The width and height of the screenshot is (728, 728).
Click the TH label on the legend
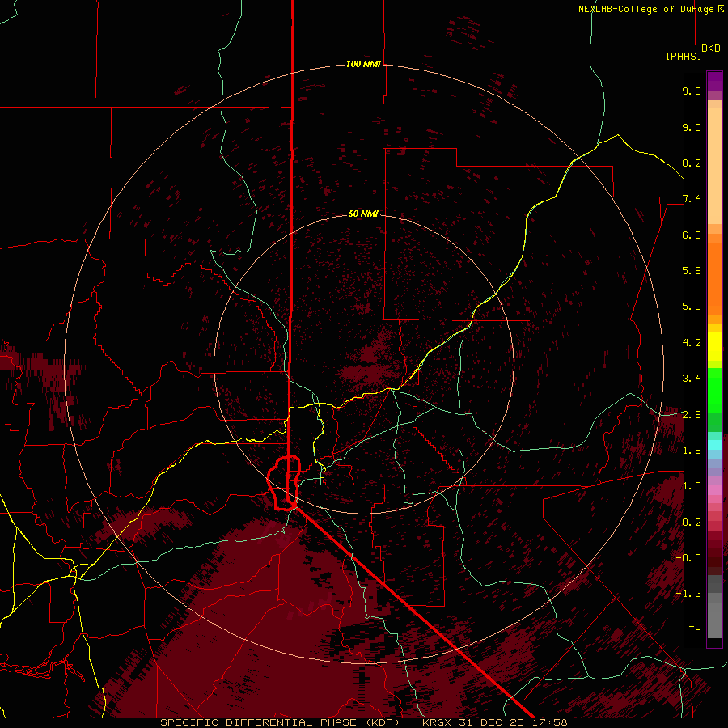[x=695, y=630]
